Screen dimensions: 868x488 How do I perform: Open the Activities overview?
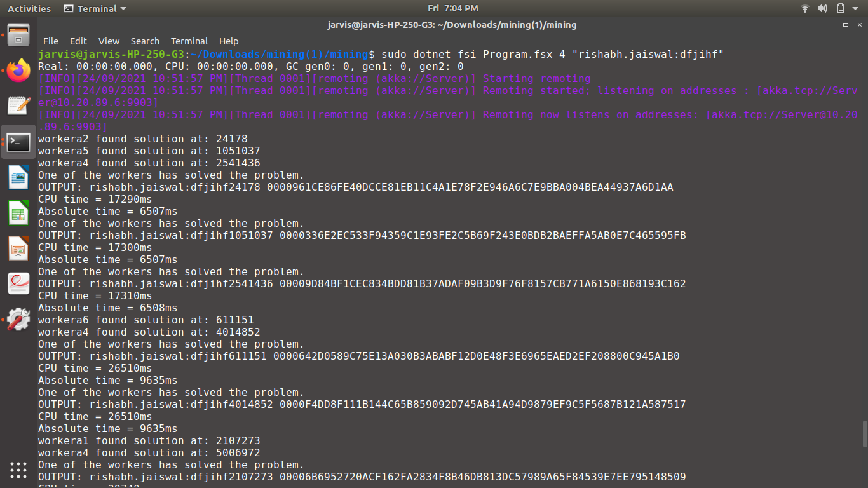[x=29, y=8]
